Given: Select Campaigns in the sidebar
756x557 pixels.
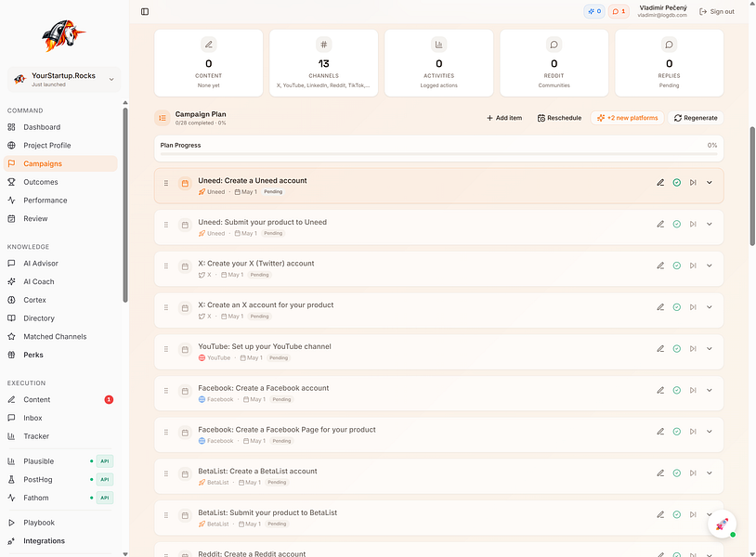Looking at the screenshot, I should click(60, 163).
